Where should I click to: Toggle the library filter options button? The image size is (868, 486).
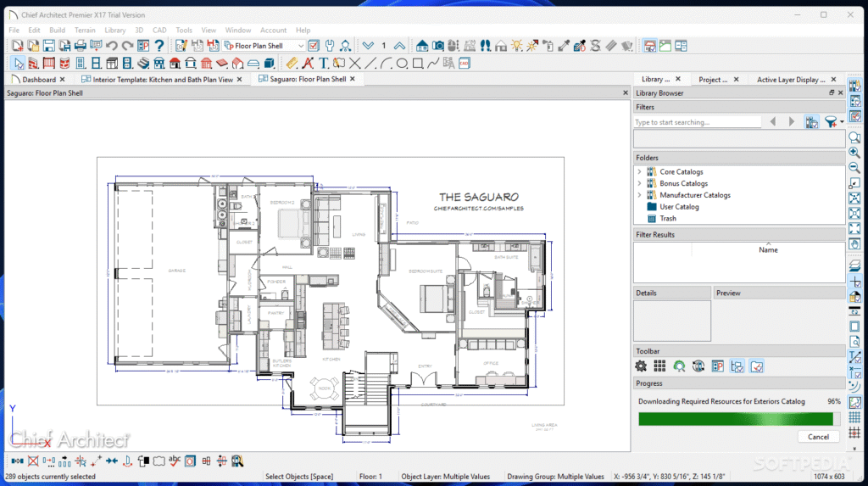click(x=831, y=122)
